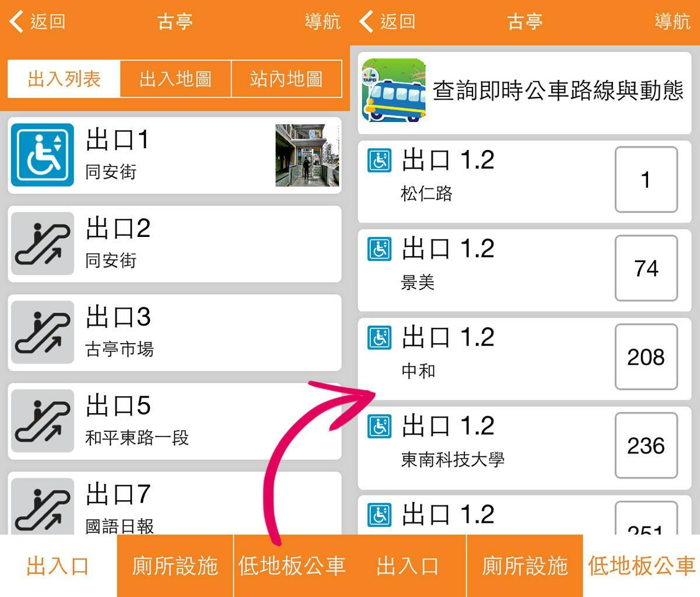Go back using right screen 返回 chevron
The height and width of the screenshot is (597, 700).
click(x=366, y=22)
